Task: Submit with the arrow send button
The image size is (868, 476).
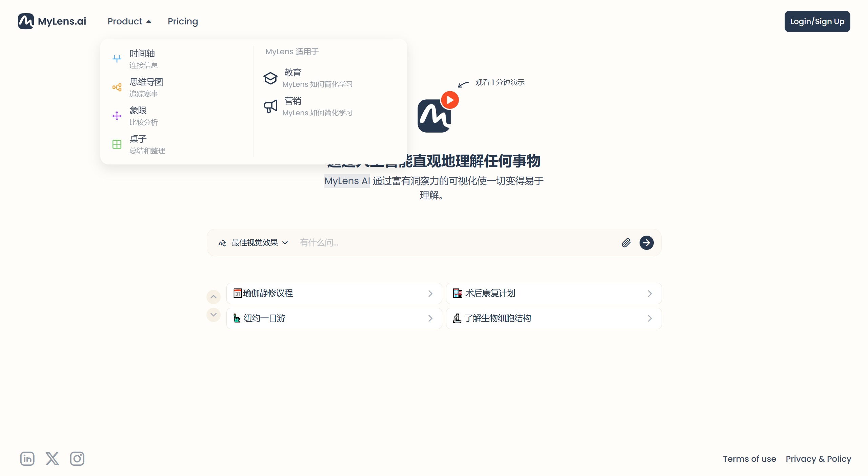Action: (x=647, y=243)
